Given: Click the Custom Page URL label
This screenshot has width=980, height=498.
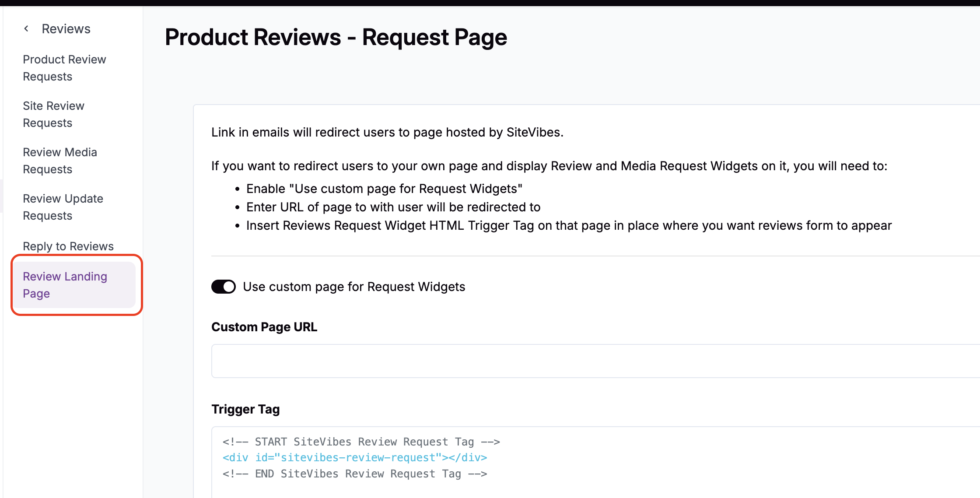Looking at the screenshot, I should coord(264,327).
